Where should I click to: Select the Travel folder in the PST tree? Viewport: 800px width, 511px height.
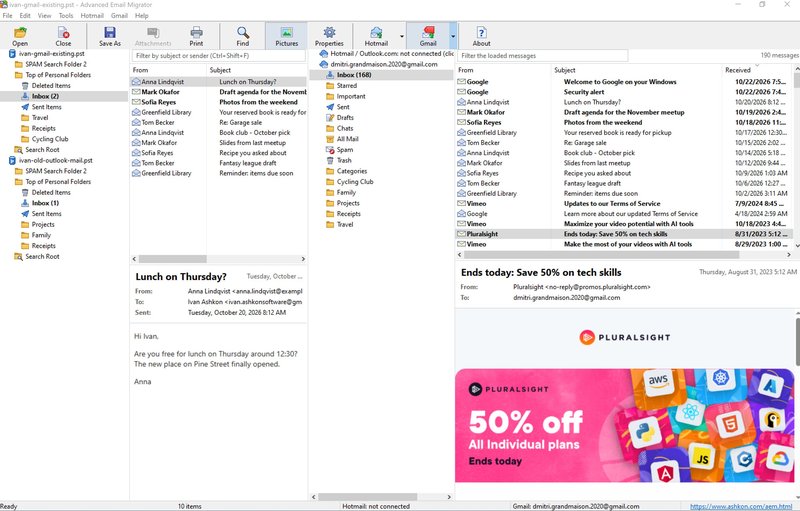click(40, 117)
